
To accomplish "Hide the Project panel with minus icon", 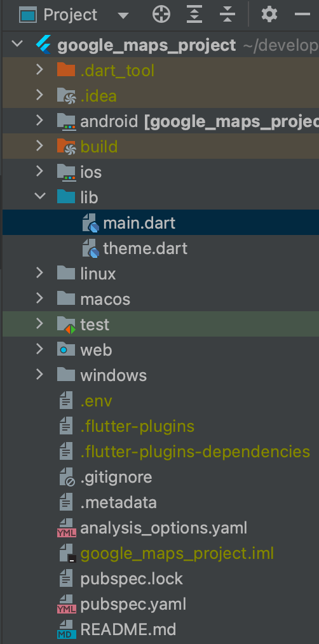I will (302, 15).
